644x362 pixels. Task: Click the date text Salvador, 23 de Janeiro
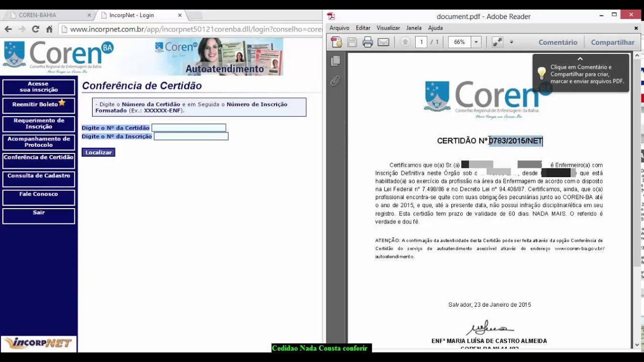point(490,305)
